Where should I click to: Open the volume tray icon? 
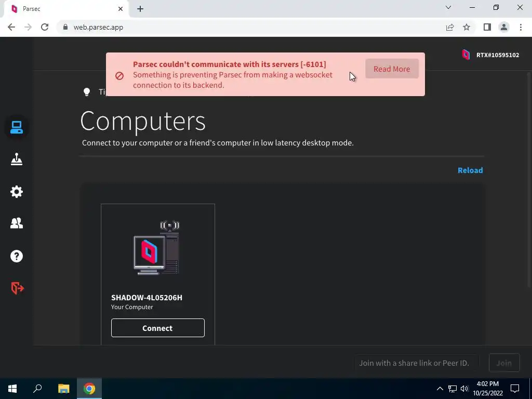pos(464,389)
